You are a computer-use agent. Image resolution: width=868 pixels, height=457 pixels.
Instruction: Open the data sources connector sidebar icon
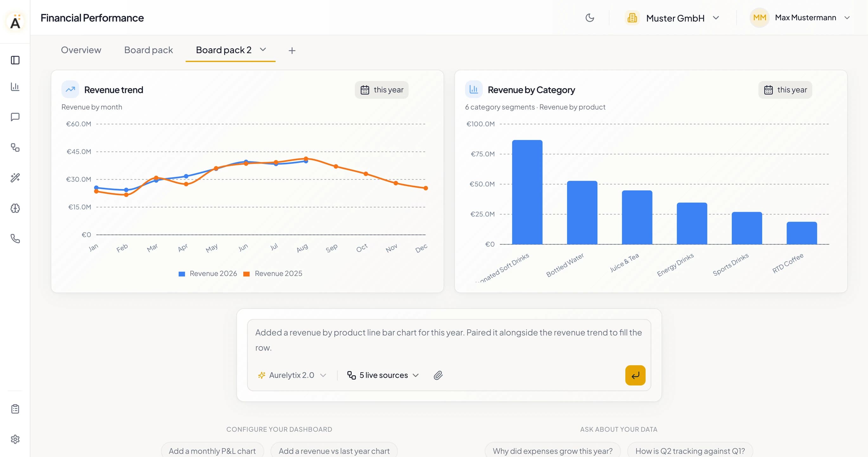[15, 147]
